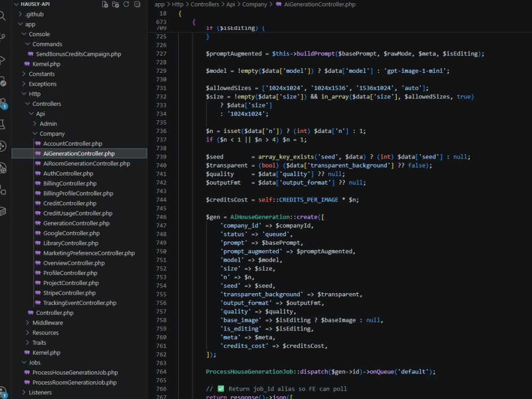Open GoogleController.php
532x399 pixels.
coord(72,233)
